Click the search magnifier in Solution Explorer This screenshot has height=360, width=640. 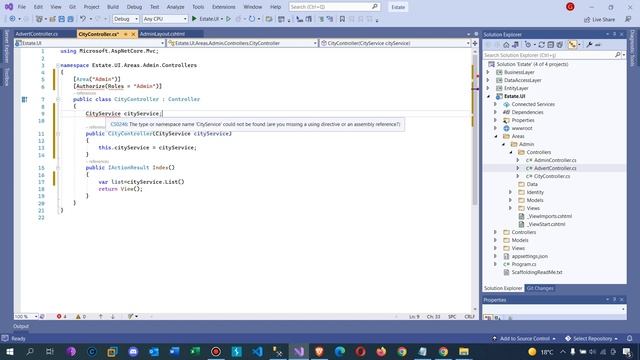pyautogui.click(x=618, y=55)
